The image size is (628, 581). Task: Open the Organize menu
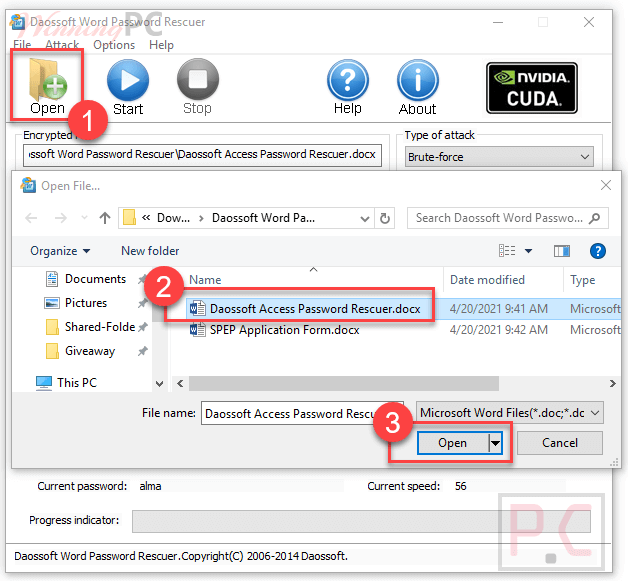pos(60,251)
